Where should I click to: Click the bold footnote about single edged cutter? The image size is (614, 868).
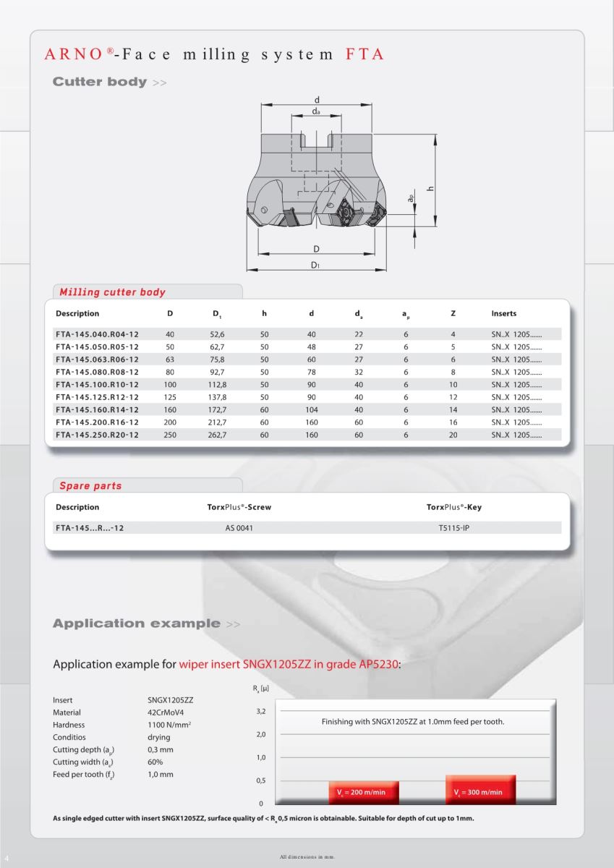[x=263, y=819]
